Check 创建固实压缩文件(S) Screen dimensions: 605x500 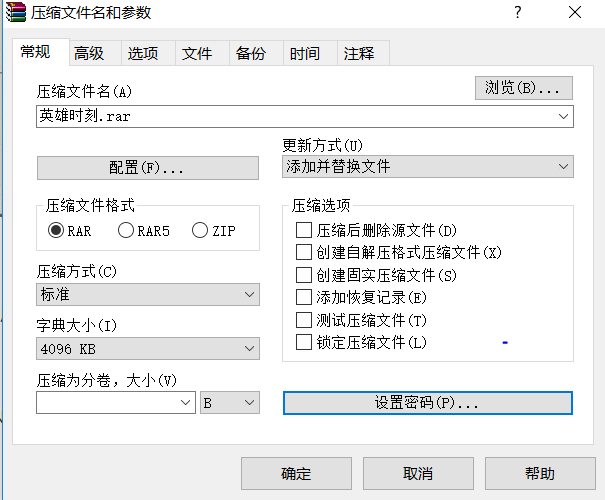pyautogui.click(x=304, y=275)
